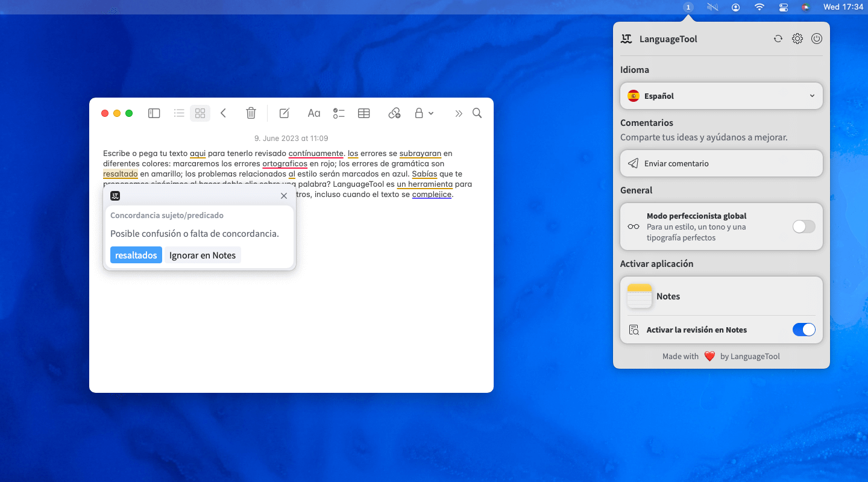Open the Español language dropdown
Screen dimensions: 868x482
coord(722,96)
